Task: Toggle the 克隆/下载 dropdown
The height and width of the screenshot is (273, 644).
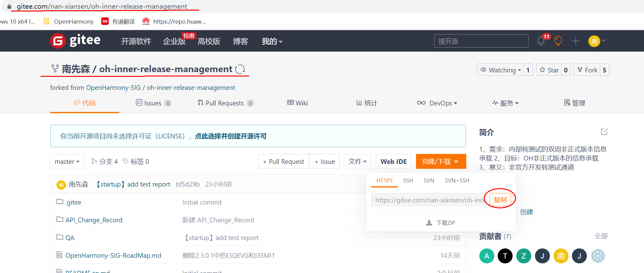Action: pos(441,161)
